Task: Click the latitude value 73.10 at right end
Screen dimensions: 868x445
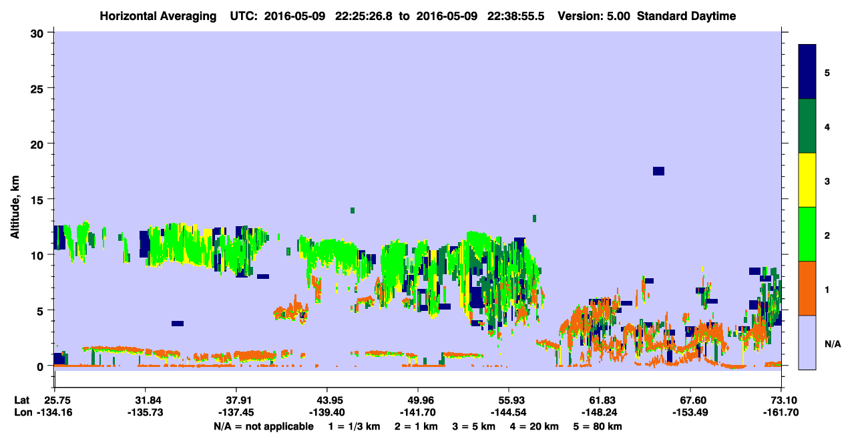Action: [x=781, y=400]
